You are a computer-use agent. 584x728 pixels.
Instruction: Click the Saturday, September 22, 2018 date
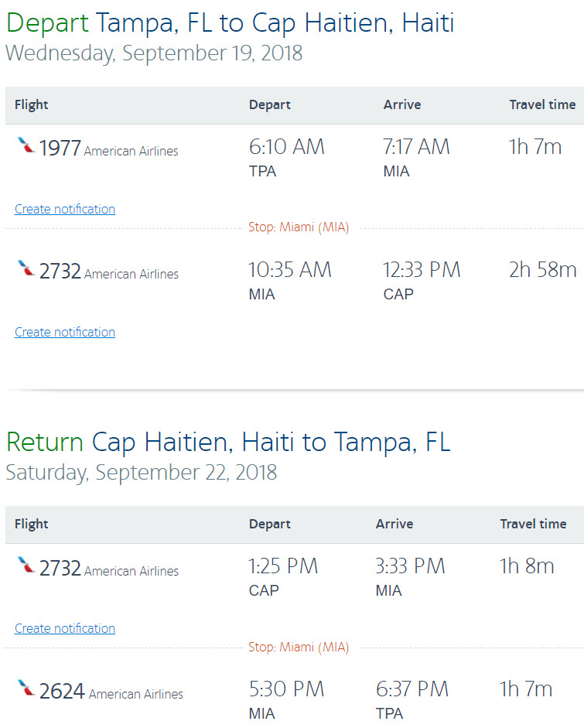click(141, 473)
